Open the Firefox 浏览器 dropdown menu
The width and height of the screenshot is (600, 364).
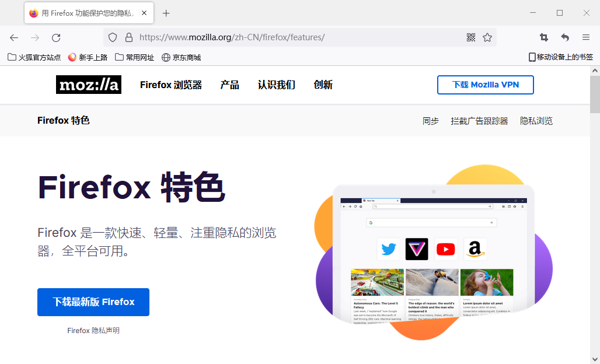click(x=170, y=85)
